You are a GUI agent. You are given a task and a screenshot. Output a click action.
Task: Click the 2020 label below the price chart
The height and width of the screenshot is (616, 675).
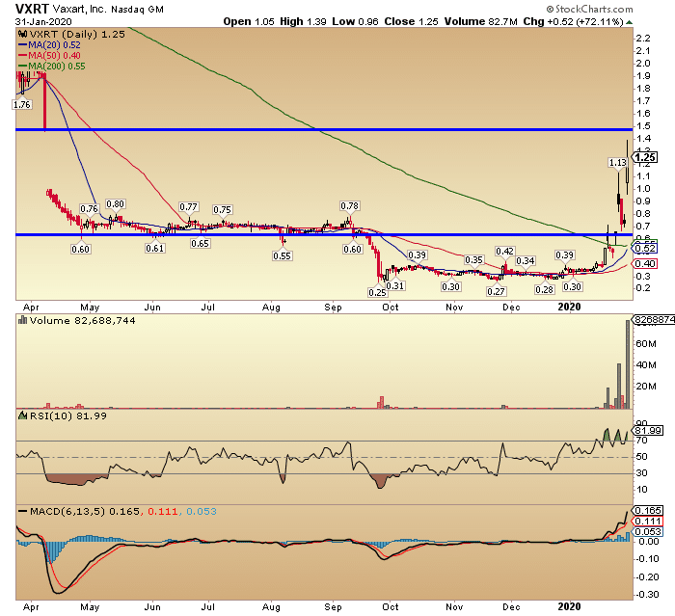569,307
